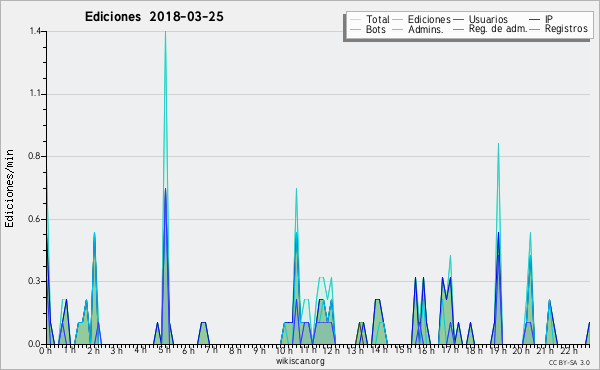Select the "Admins." legend label
Viewport: 600px width, 370px height.
[x=426, y=29]
